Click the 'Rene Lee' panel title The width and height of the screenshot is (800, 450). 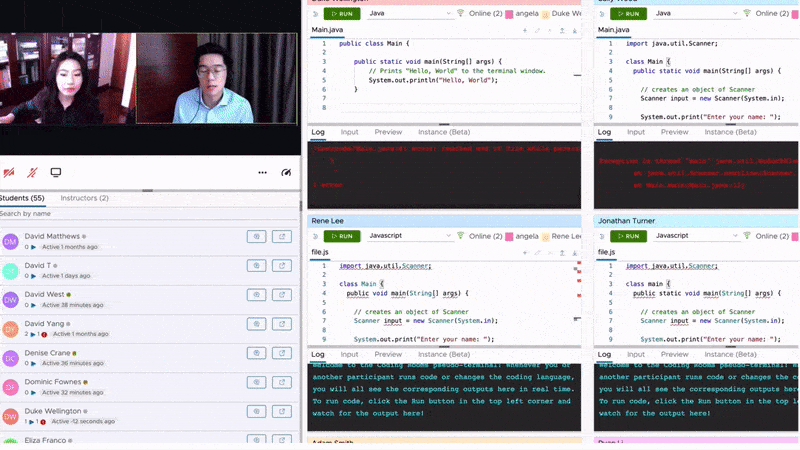point(328,221)
